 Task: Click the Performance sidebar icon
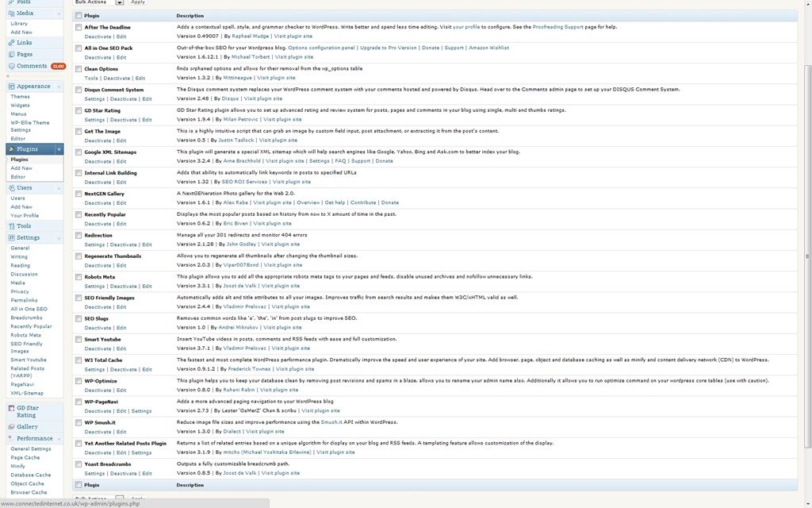pos(11,438)
